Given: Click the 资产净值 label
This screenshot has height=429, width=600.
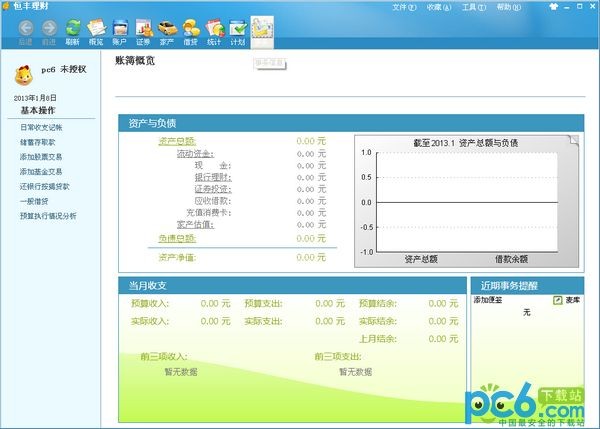Looking at the screenshot, I should coord(177,258).
